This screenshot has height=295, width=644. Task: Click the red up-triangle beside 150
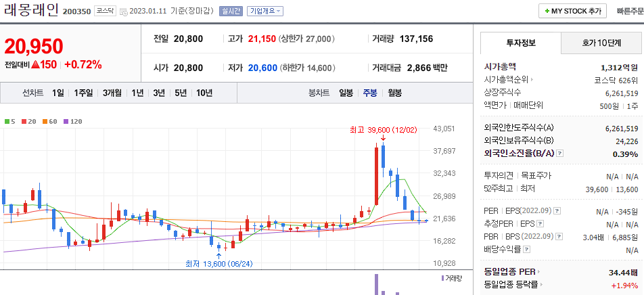point(35,64)
